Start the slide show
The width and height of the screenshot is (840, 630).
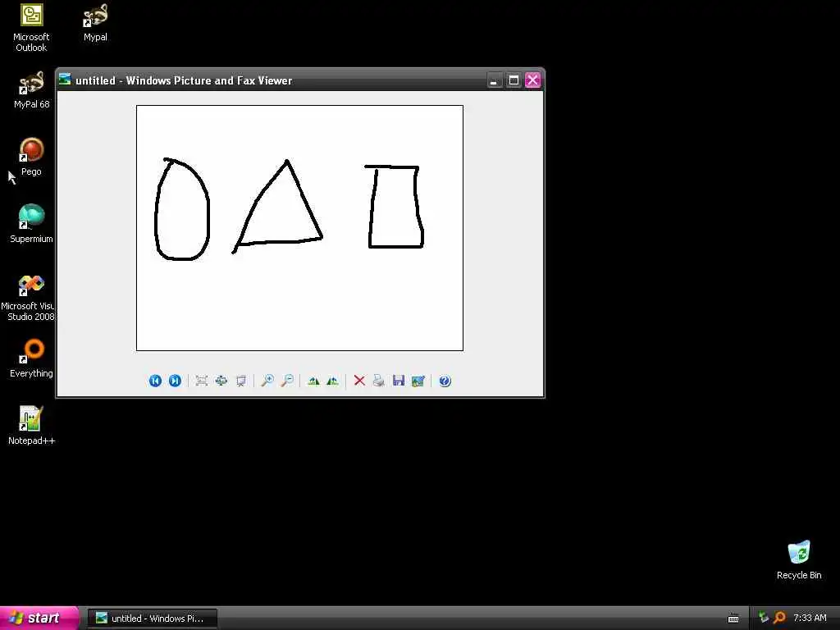click(x=241, y=381)
